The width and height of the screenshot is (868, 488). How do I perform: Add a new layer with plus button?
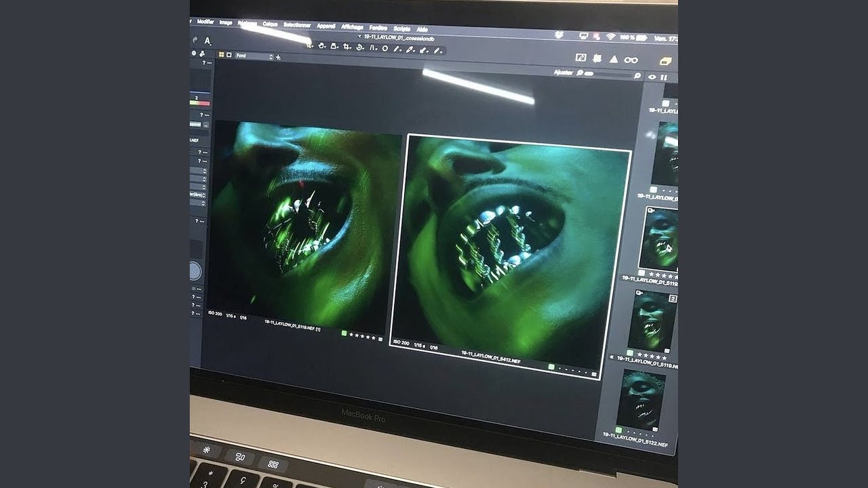[x=278, y=58]
